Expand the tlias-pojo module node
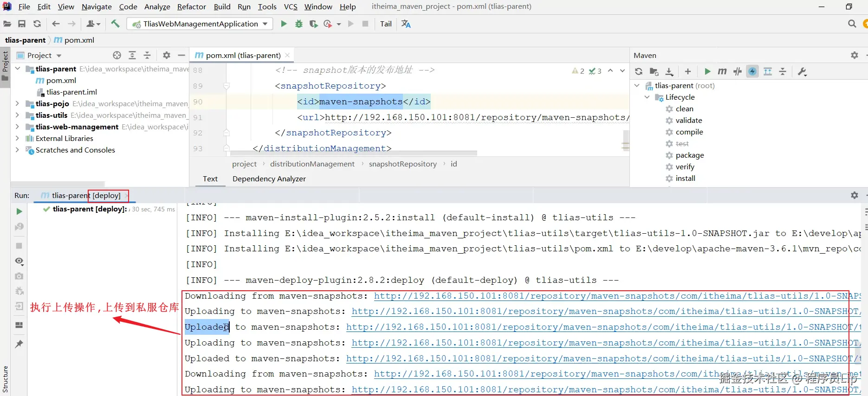The width and height of the screenshot is (868, 396). pyautogui.click(x=18, y=103)
